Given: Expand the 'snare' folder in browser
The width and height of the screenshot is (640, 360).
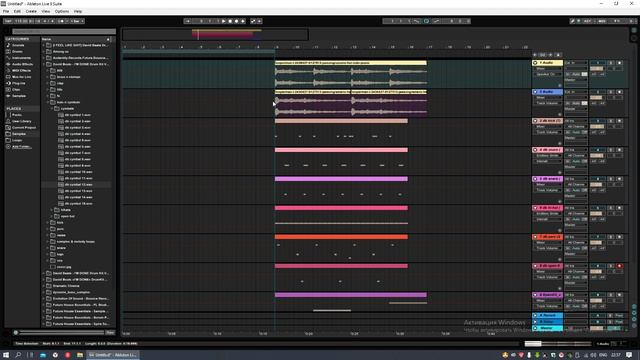Looking at the screenshot, I should [48, 248].
